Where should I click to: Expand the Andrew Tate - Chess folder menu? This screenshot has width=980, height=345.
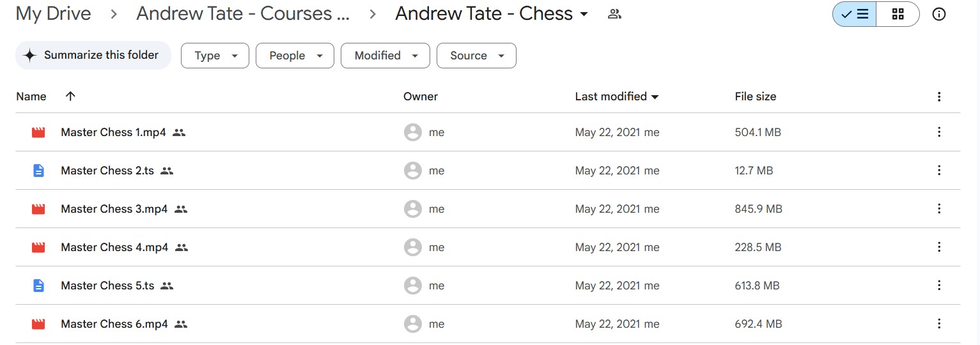(x=584, y=14)
